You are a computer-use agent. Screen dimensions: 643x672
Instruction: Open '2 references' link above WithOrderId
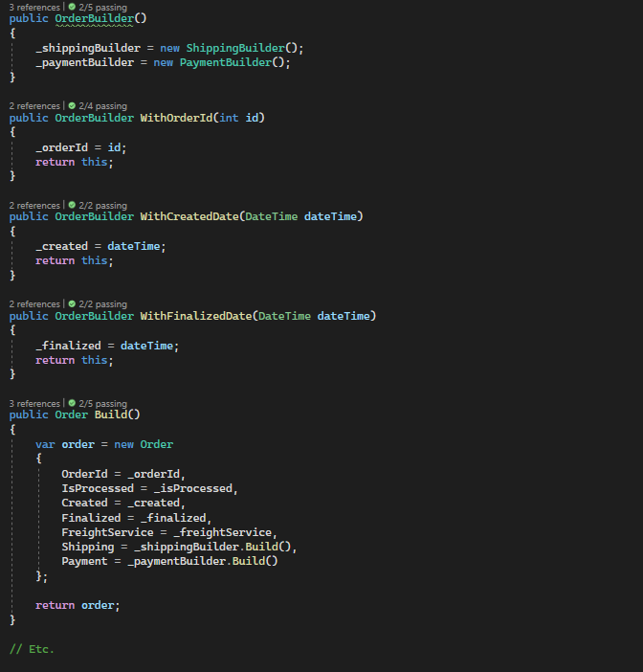coord(34,106)
